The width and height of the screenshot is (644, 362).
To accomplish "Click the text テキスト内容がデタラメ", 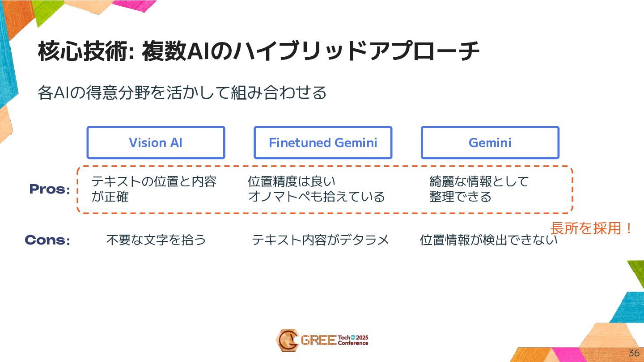I will click(320, 240).
